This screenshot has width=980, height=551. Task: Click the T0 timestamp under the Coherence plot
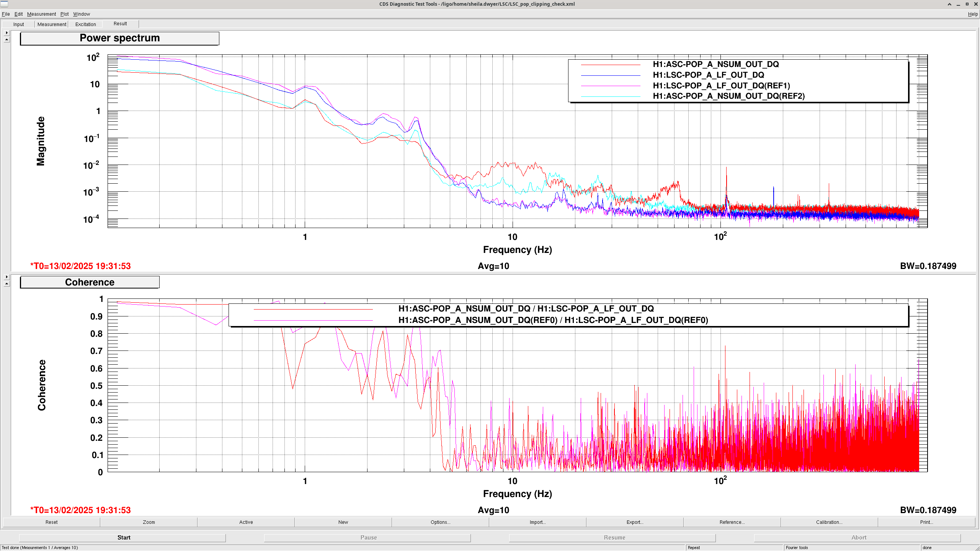point(80,510)
